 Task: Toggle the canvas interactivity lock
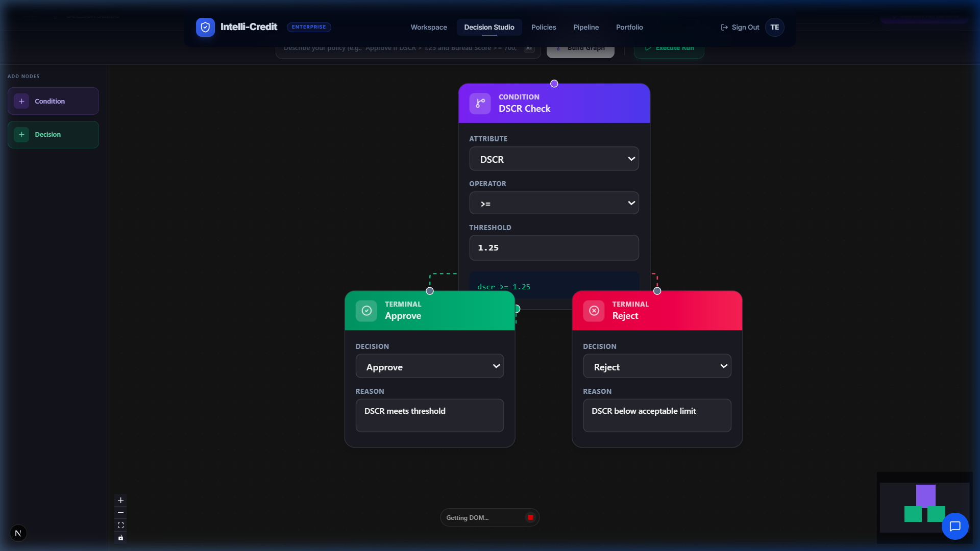pyautogui.click(x=120, y=538)
